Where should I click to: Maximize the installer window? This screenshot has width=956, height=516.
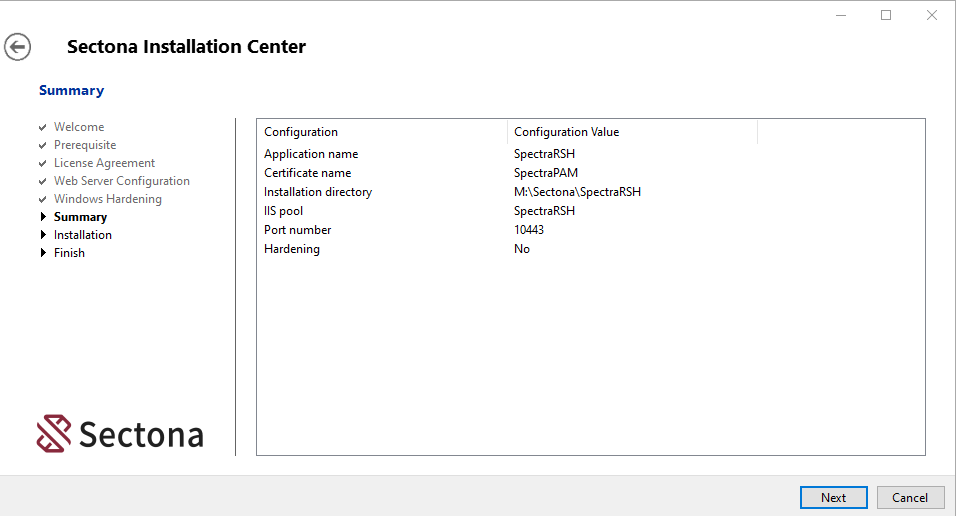[885, 15]
